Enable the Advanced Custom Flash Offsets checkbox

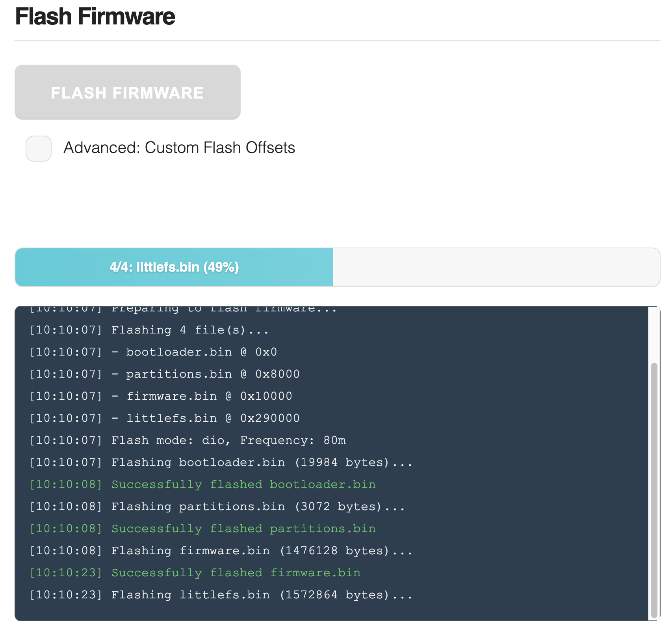39,149
